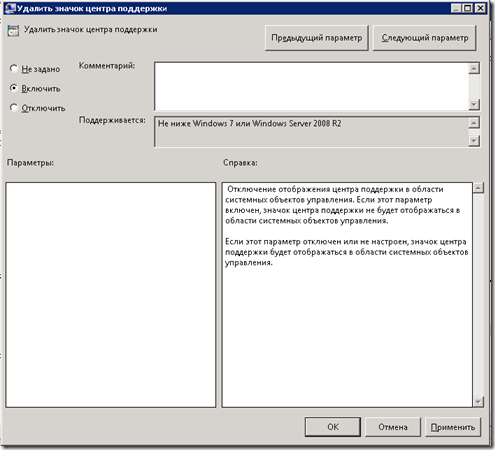Click the "Параметры:" label
Image resolution: width=495 pixels, height=450 pixels.
point(30,163)
